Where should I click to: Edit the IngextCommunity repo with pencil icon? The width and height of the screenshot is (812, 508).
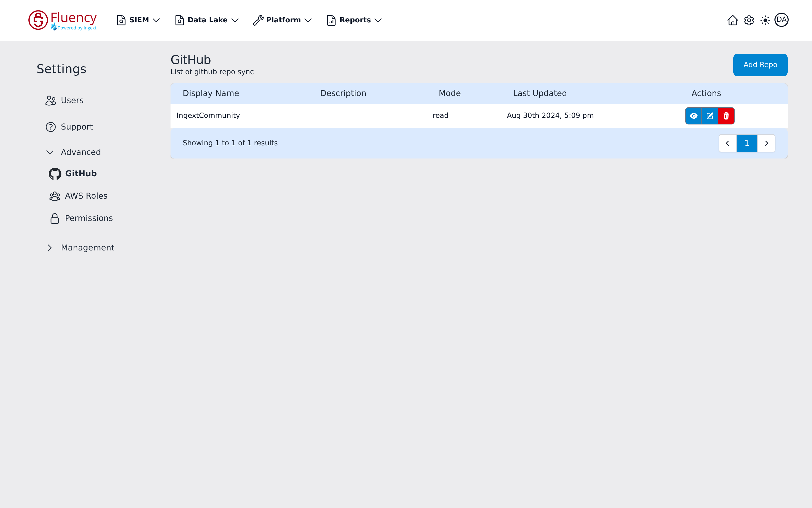710,116
